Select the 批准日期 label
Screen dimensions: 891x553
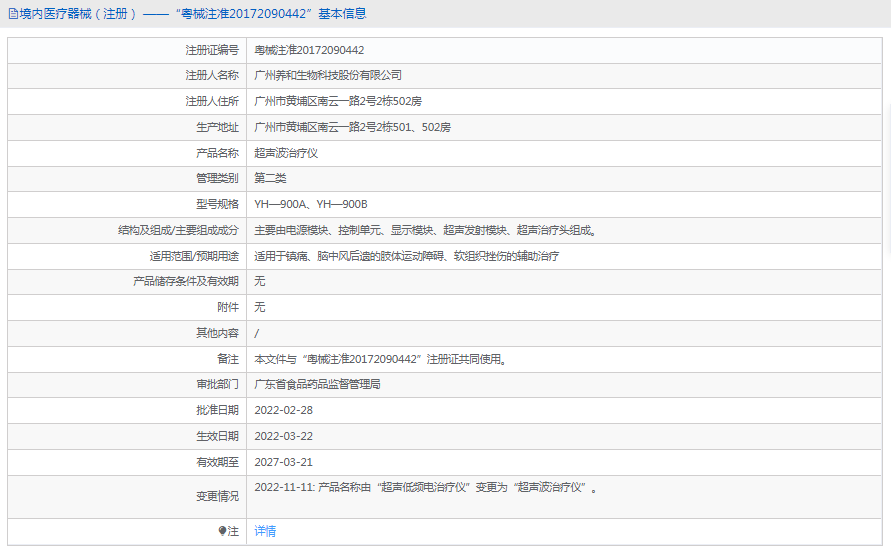(218, 410)
